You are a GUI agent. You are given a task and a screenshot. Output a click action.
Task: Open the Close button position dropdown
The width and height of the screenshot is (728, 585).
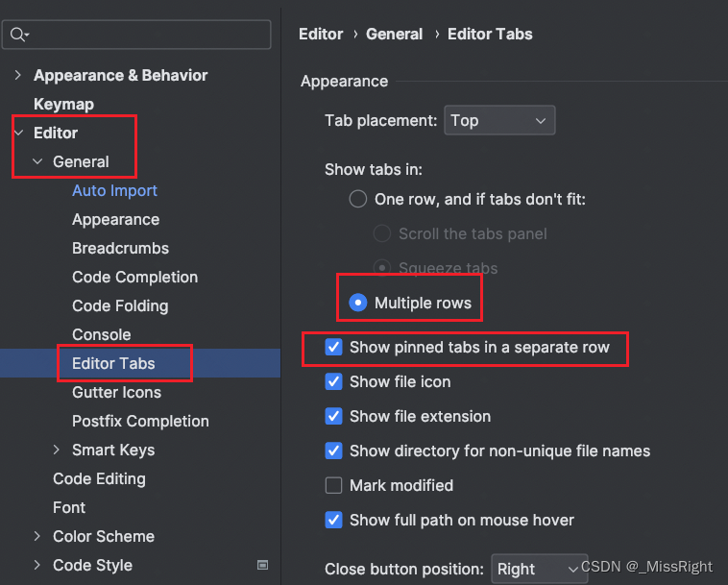click(x=539, y=569)
